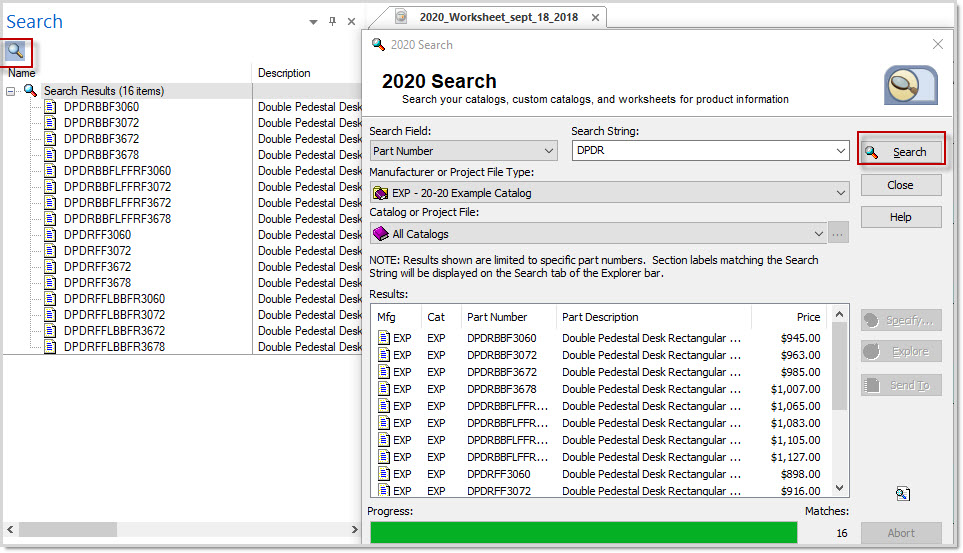Click the browse ellipsis button beside All Catalogs

coord(838,233)
